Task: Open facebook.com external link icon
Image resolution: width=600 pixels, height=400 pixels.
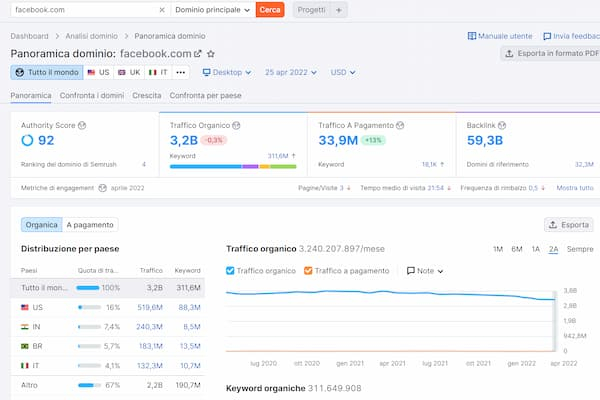Action: (x=197, y=54)
